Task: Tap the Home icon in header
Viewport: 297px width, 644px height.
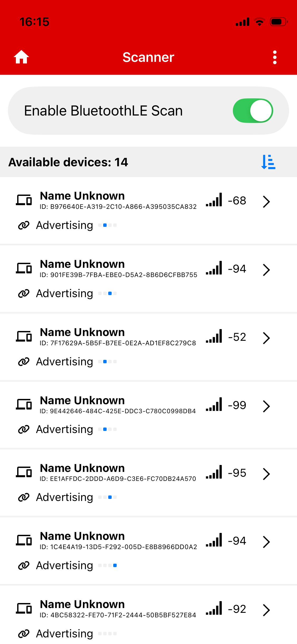Action: pos(21,57)
